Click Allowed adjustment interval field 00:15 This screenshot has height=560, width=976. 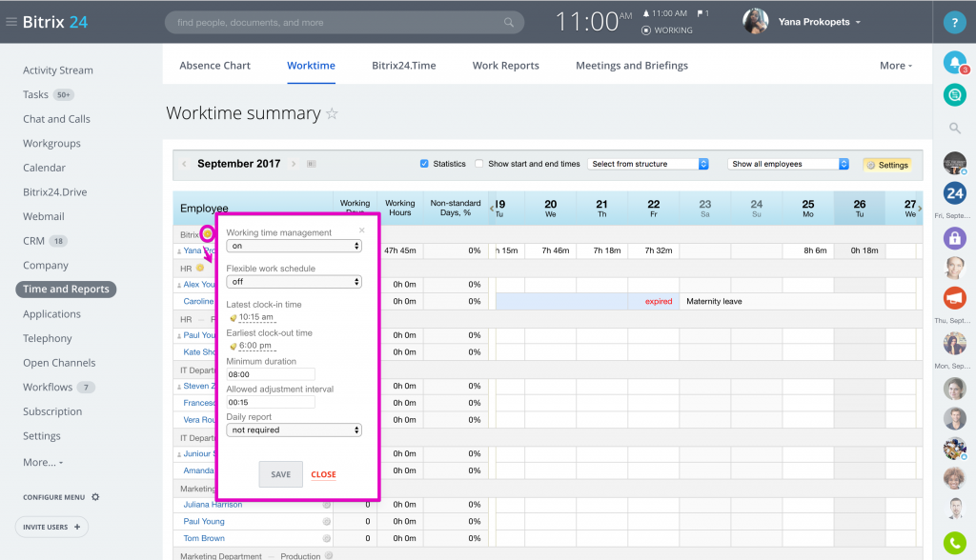(271, 402)
